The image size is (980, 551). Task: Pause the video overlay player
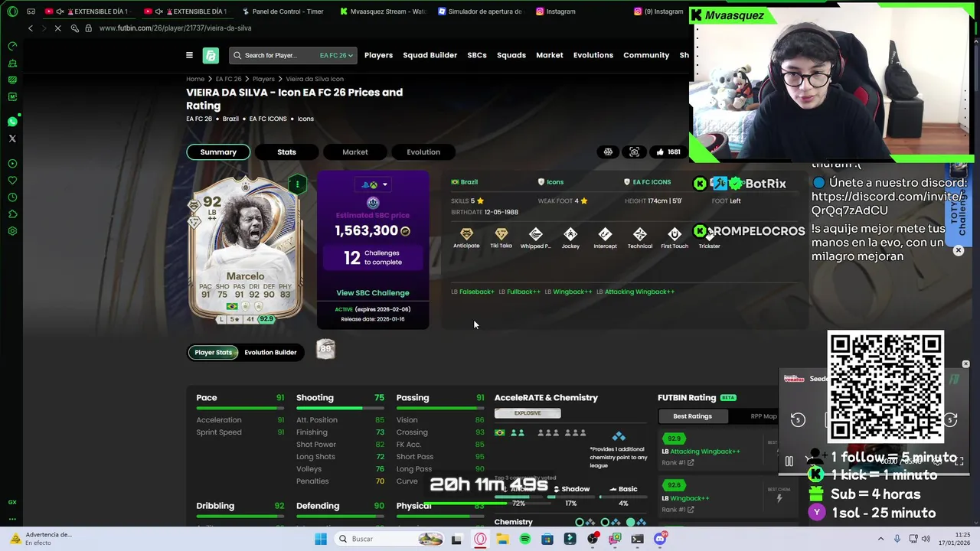point(789,461)
